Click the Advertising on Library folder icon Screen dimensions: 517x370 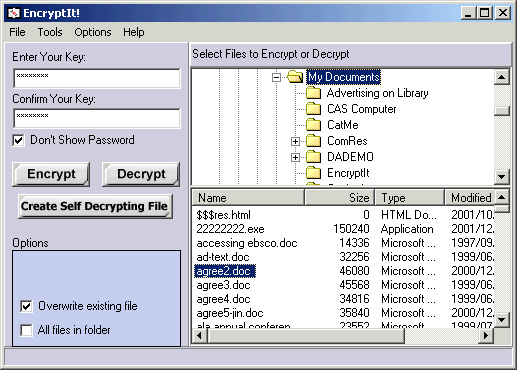[313, 93]
